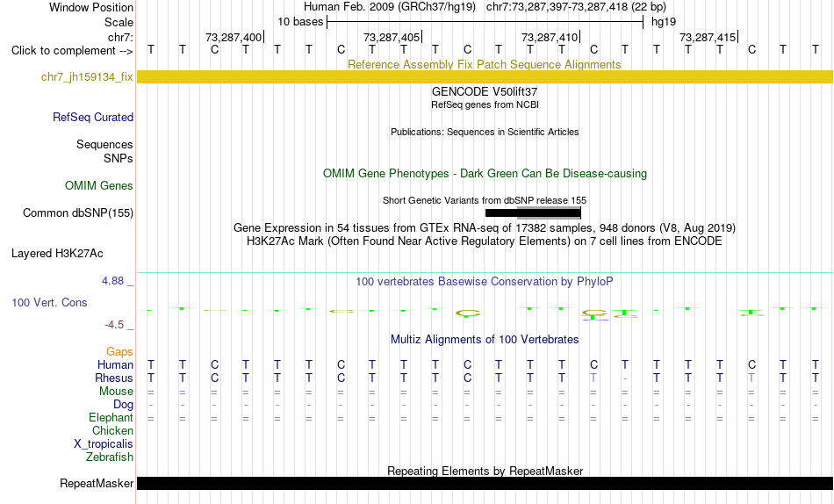Click the 73,287,400 ruler position
834x504 pixels.
click(x=234, y=37)
